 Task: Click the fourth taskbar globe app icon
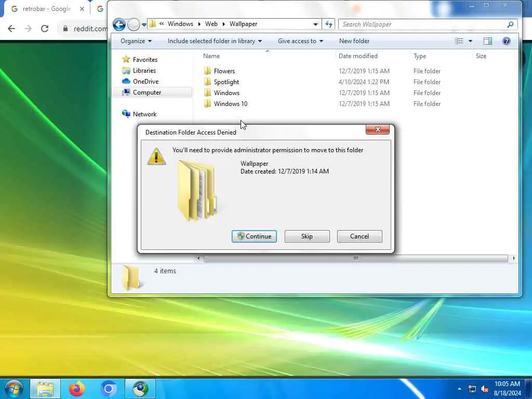140,389
